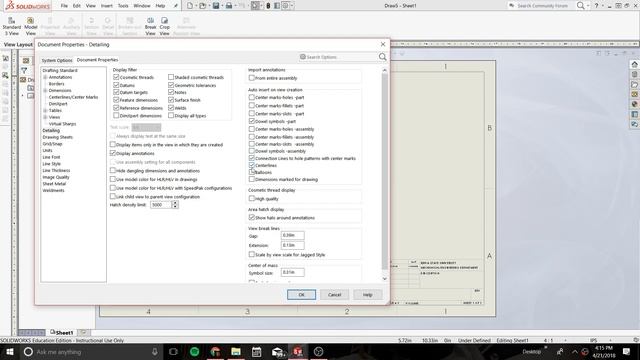
Task: Open the SOLIDWORKS Resources home tab on the task pane
Action: point(634,64)
